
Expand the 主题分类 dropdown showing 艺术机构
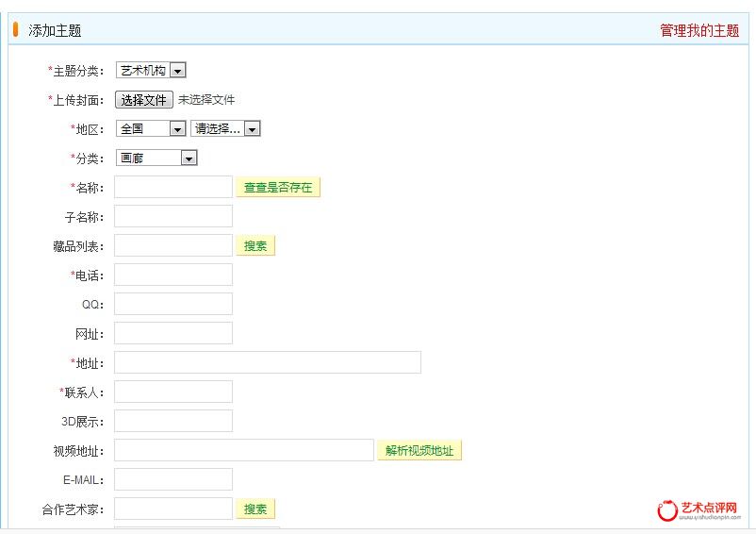point(151,70)
